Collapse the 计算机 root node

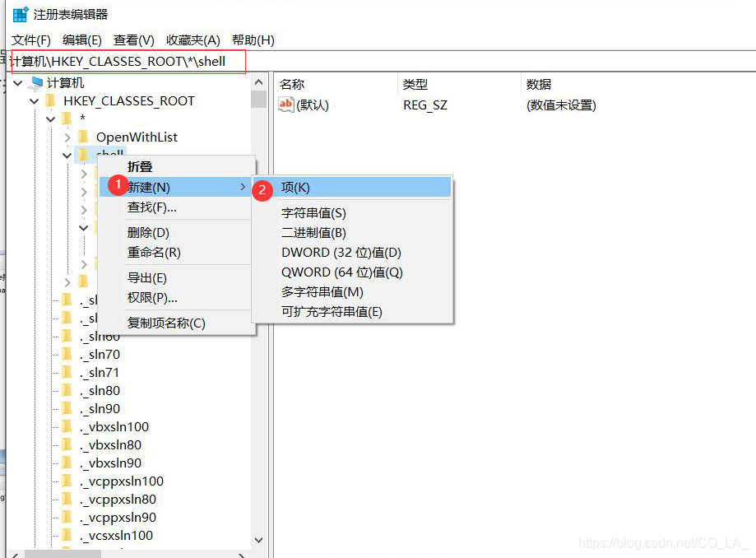pyautogui.click(x=18, y=83)
